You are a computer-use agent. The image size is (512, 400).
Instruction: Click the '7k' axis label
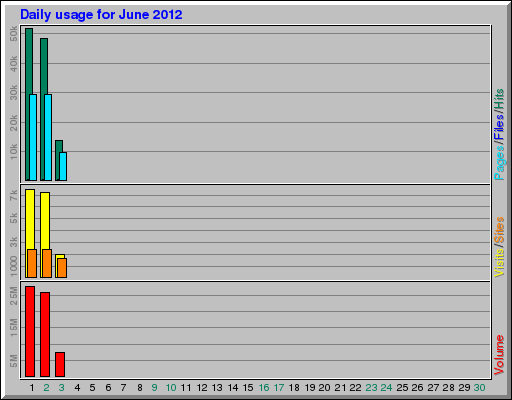(14, 195)
